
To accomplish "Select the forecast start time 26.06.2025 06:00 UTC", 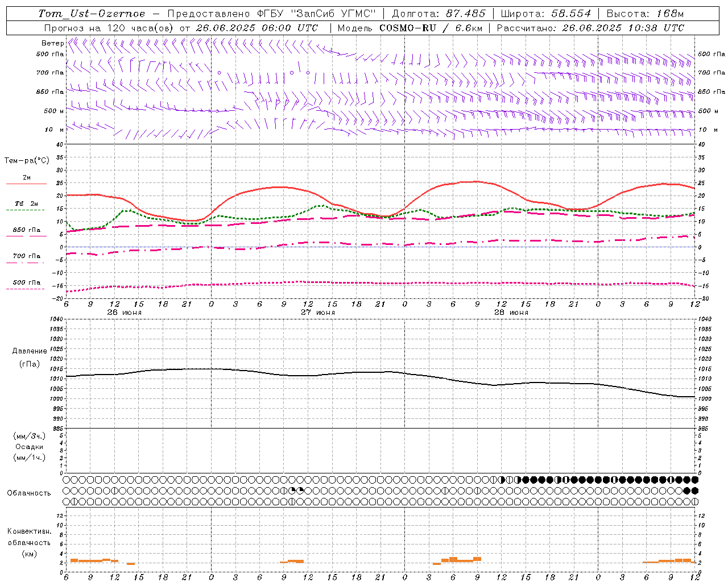I will (x=257, y=28).
